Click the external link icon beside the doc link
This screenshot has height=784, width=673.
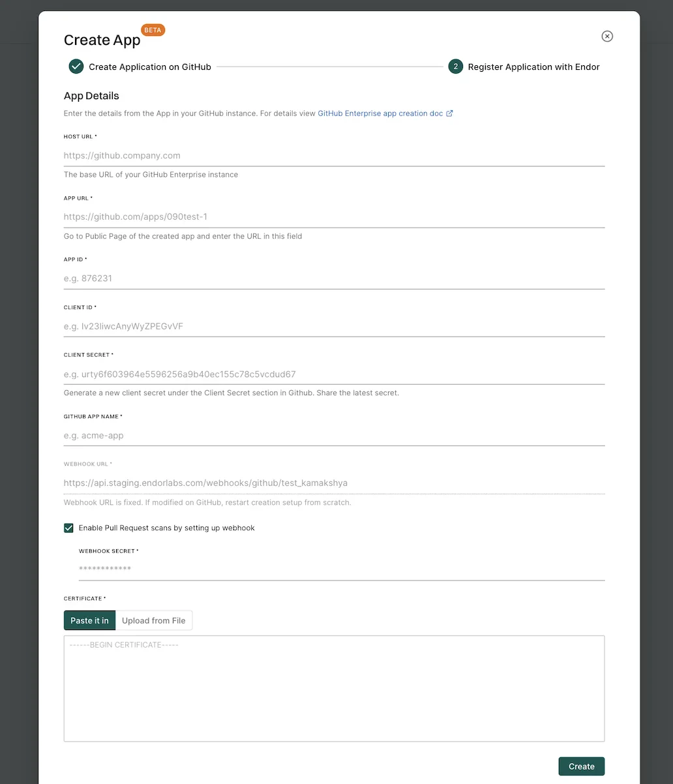(449, 113)
